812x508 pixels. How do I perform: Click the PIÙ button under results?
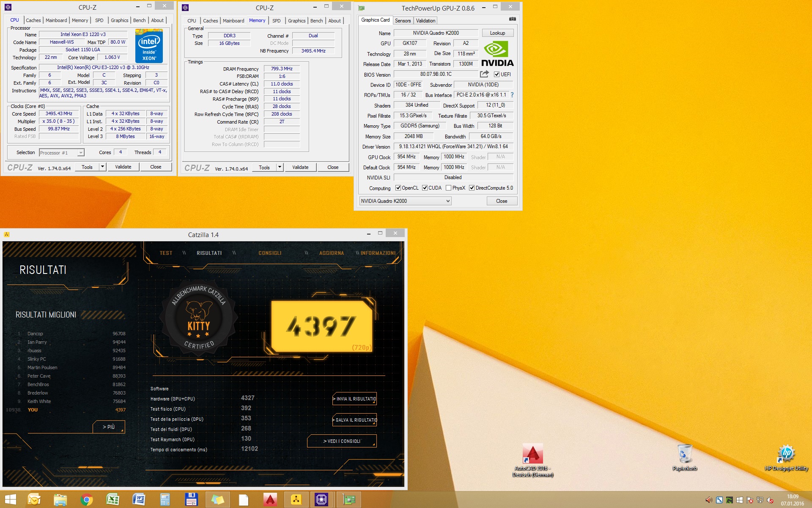click(109, 427)
